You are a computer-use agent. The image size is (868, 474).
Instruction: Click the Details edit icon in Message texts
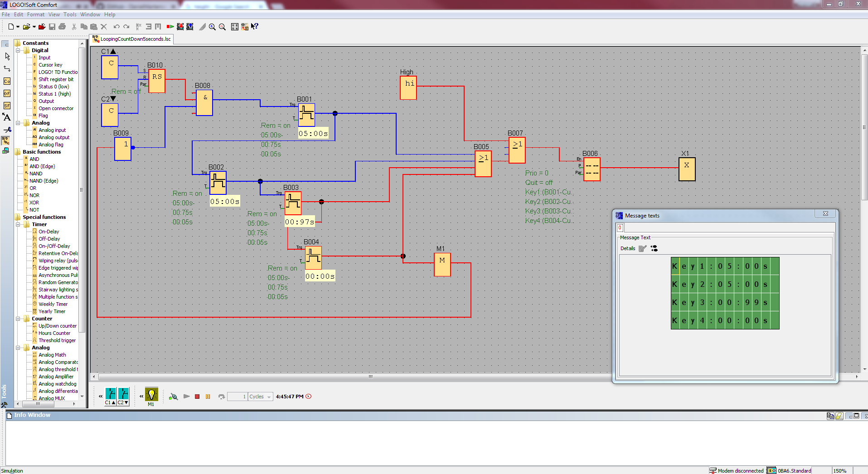(643, 248)
